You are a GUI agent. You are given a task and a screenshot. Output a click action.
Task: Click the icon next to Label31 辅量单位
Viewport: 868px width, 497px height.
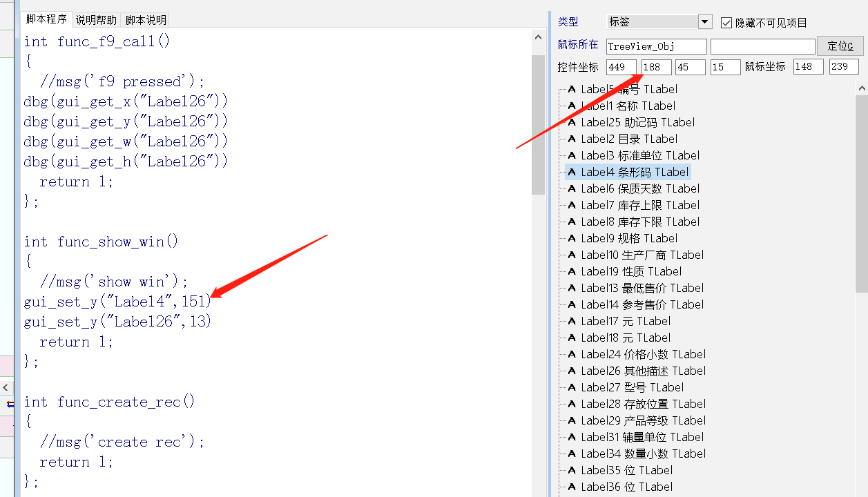coord(572,437)
